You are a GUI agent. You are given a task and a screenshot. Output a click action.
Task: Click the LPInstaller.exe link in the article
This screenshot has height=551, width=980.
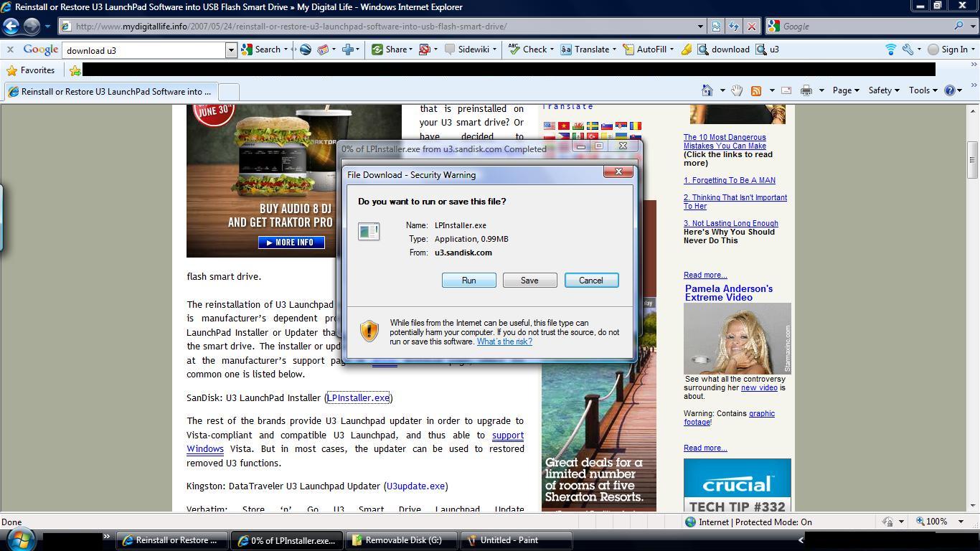pyautogui.click(x=358, y=397)
